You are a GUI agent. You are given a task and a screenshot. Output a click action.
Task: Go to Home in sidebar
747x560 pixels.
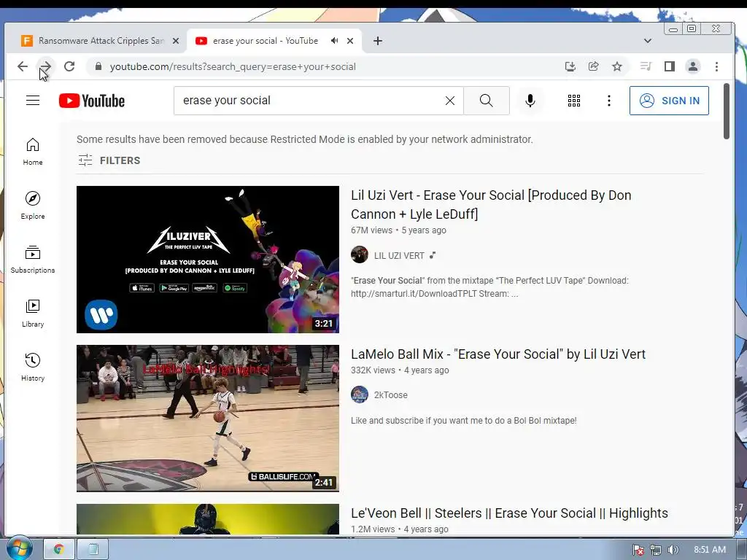click(33, 152)
